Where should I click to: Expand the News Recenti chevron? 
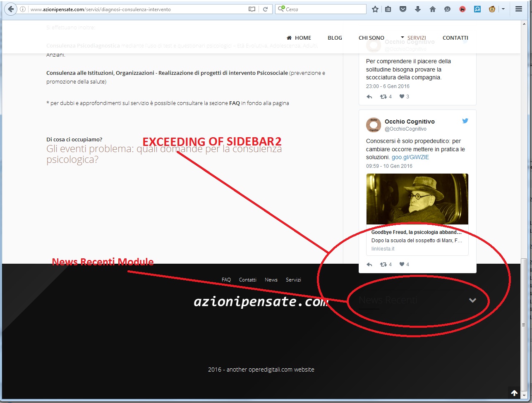point(472,300)
